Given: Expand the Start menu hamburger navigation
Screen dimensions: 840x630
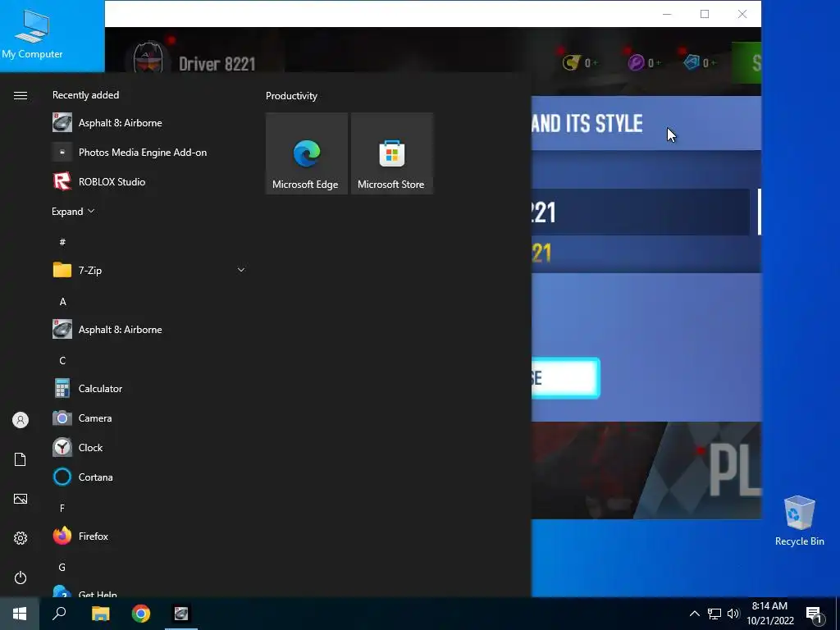Looking at the screenshot, I should [21, 95].
